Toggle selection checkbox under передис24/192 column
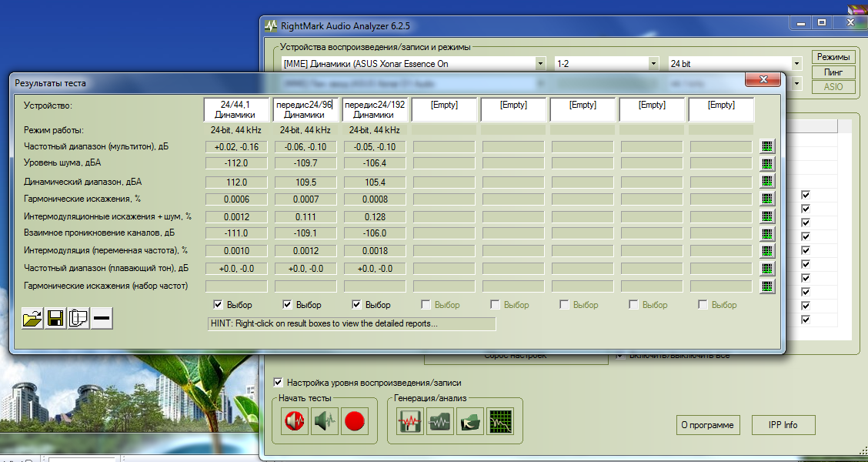Screen dimensions: 868x462 tap(356, 305)
